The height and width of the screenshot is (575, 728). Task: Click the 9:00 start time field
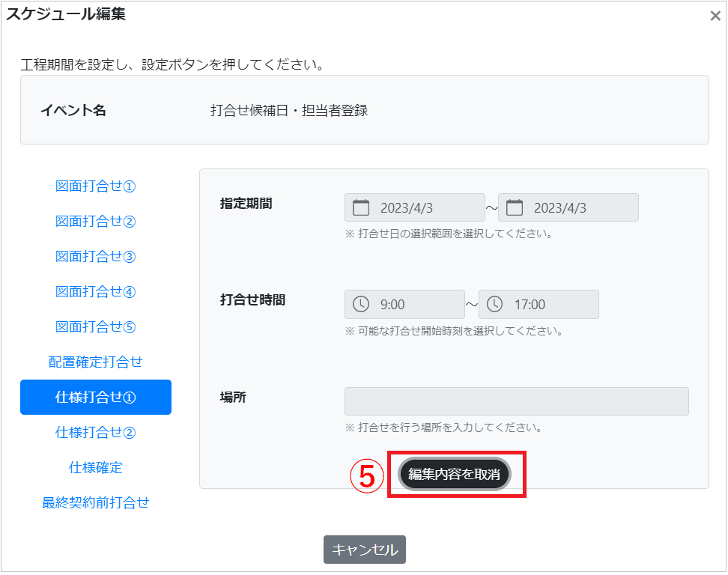click(x=404, y=304)
